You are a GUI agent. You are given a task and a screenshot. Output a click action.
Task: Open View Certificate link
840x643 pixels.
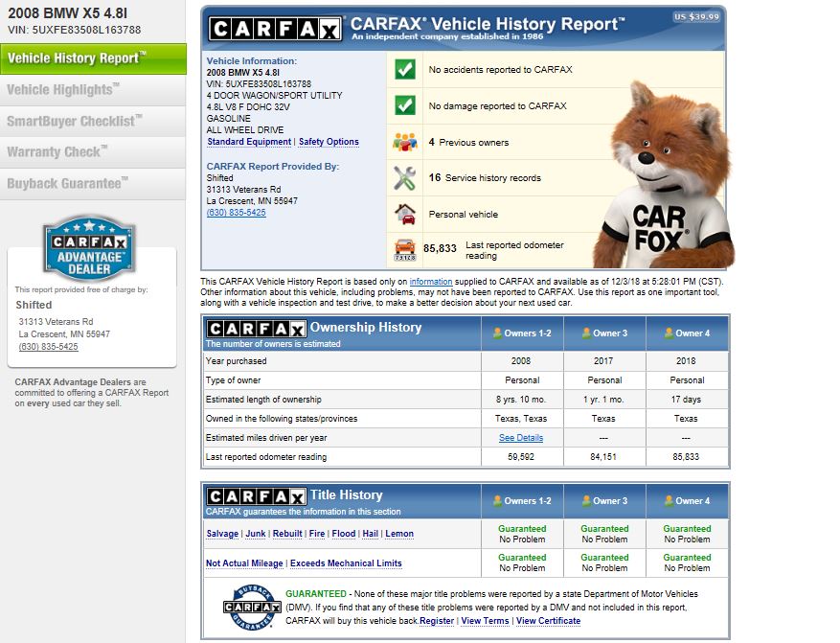point(548,621)
